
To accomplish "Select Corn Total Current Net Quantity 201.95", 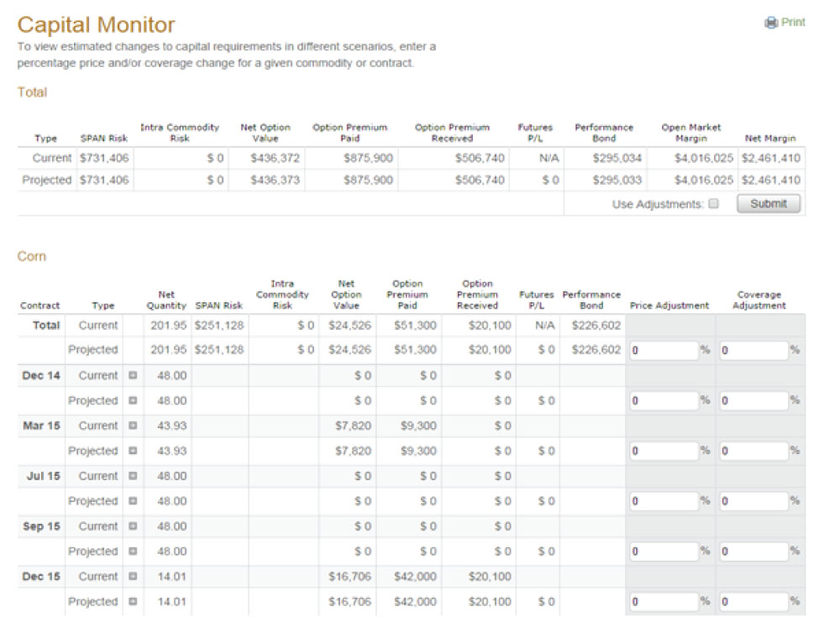I will point(168,325).
